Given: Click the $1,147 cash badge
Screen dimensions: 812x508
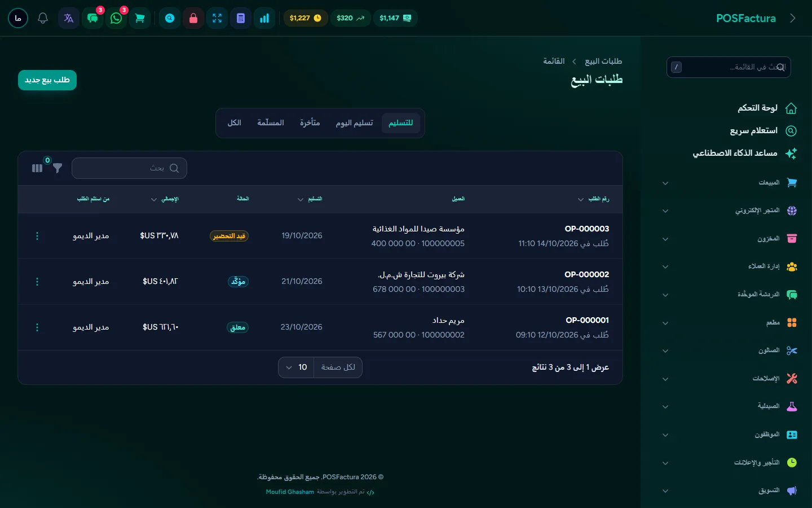Looking at the screenshot, I should [395, 18].
